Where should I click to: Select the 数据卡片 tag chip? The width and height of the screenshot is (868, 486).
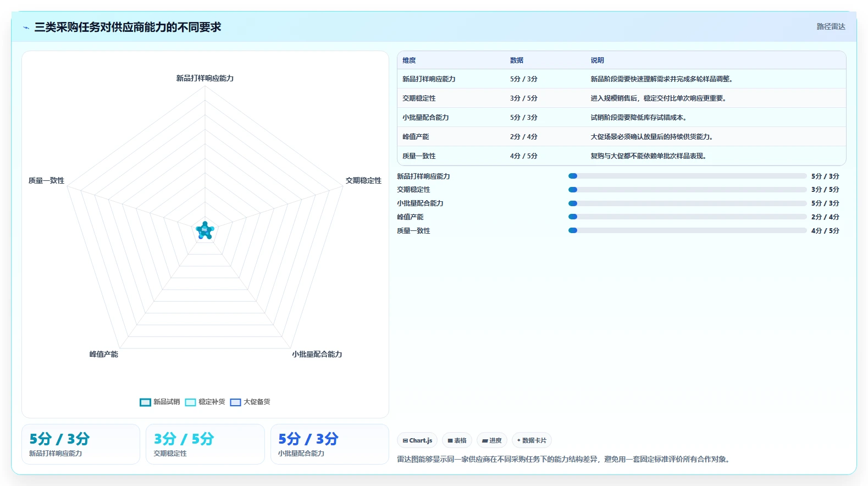coord(532,440)
